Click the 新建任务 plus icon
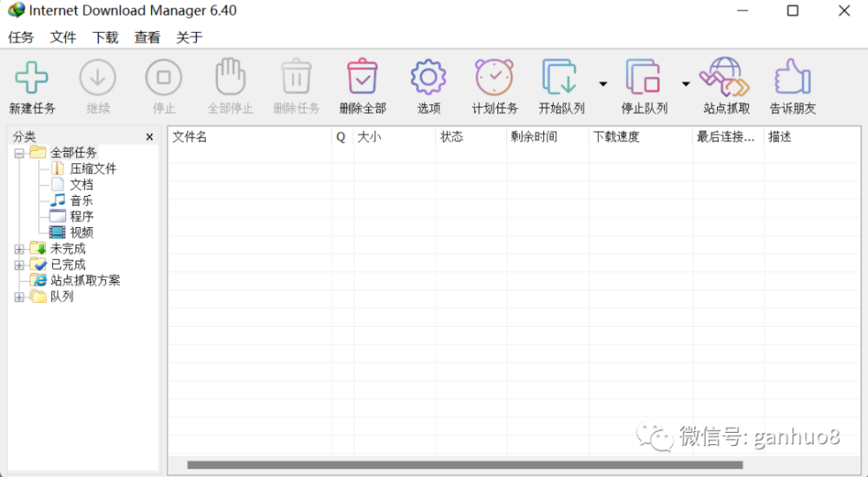Viewport: 868px width, 477px height. (x=31, y=77)
